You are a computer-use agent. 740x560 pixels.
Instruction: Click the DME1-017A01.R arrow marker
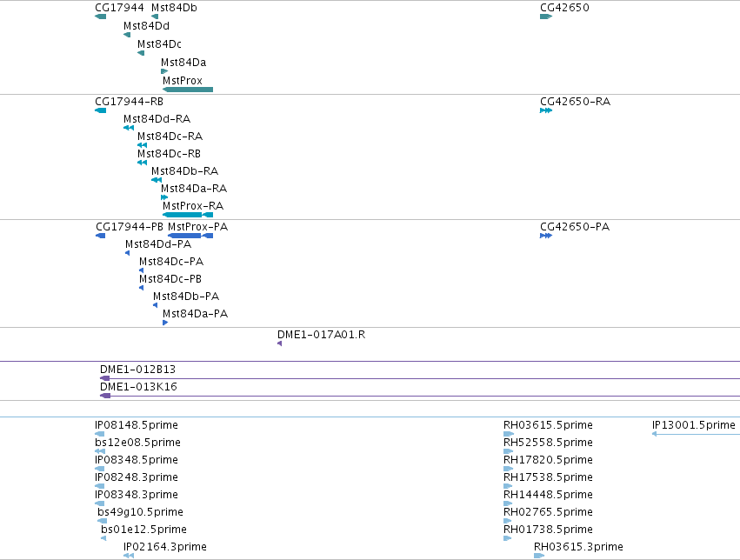coord(280,344)
